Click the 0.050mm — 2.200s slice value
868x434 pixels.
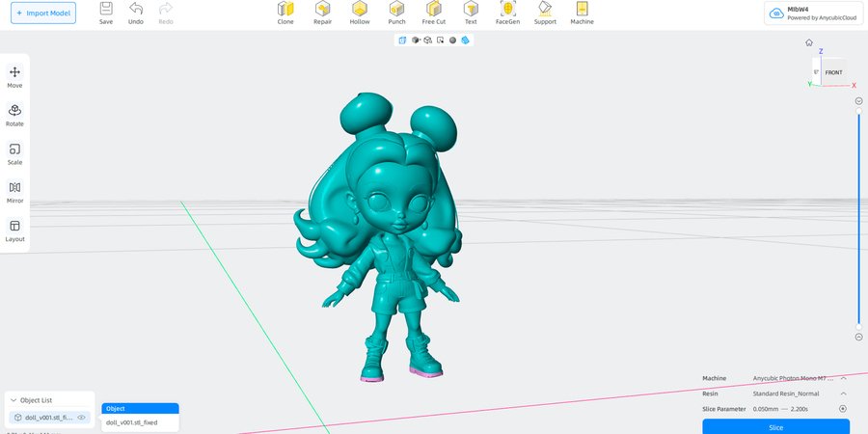coord(780,409)
